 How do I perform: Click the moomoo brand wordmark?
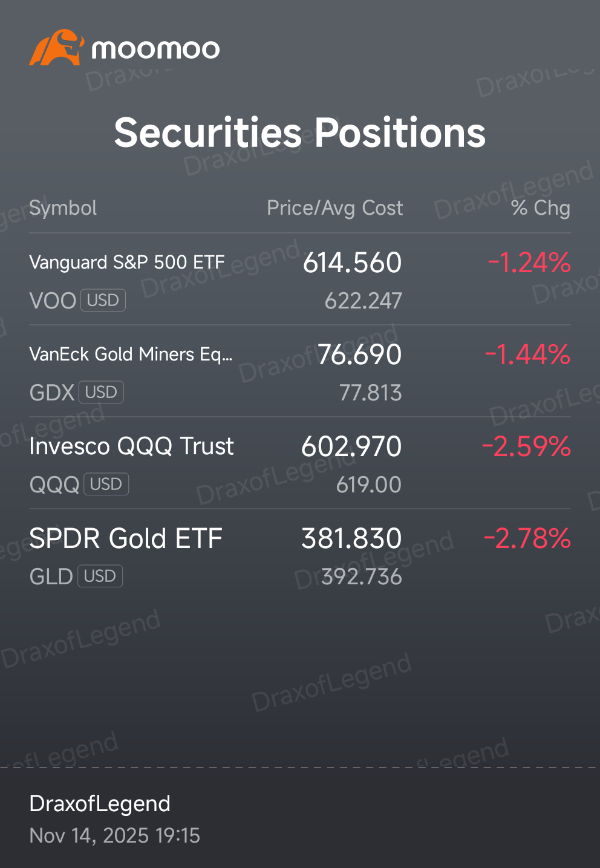click(x=155, y=49)
